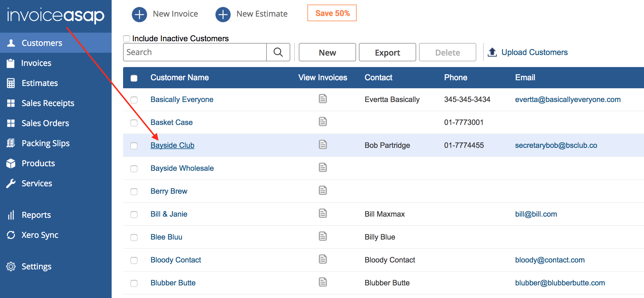The image size is (644, 298).
Task: Click blubber@blubberbutte.com email
Action: (x=560, y=283)
